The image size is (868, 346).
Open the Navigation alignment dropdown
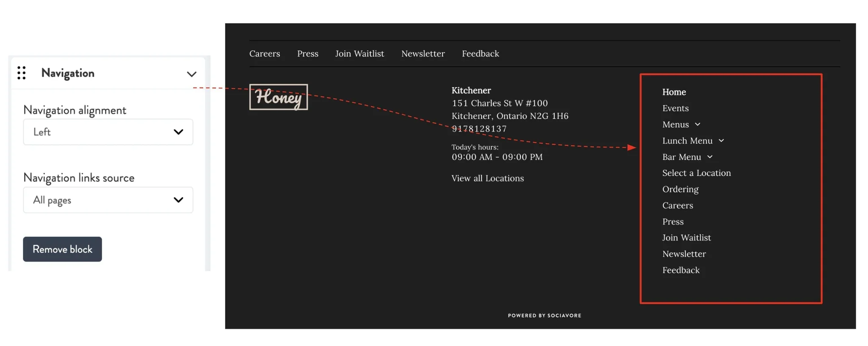pyautogui.click(x=108, y=132)
